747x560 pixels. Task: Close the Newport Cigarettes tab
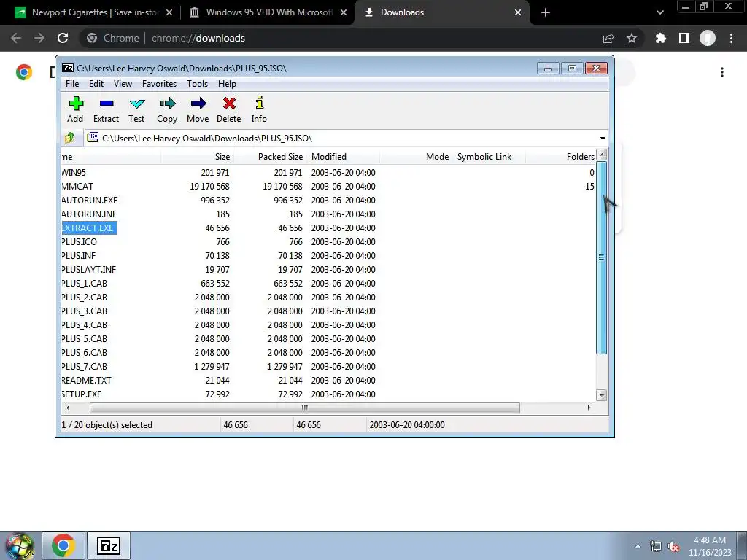pyautogui.click(x=169, y=12)
